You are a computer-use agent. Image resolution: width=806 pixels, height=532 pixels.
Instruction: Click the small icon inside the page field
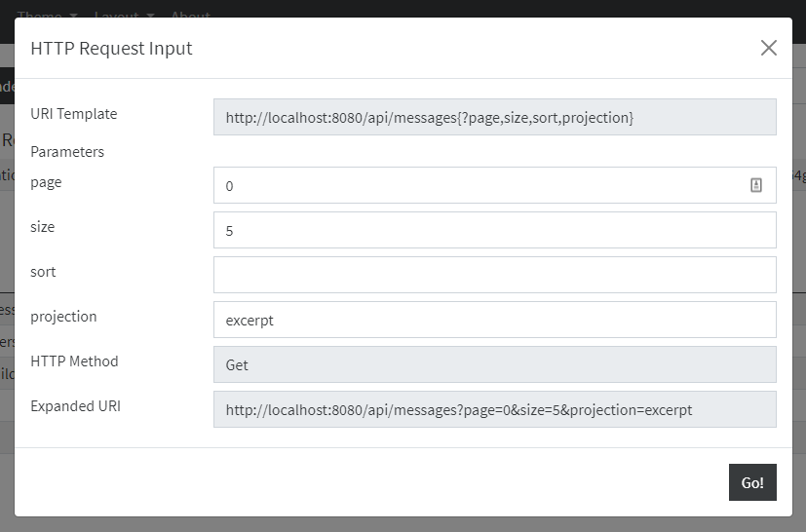click(755, 185)
